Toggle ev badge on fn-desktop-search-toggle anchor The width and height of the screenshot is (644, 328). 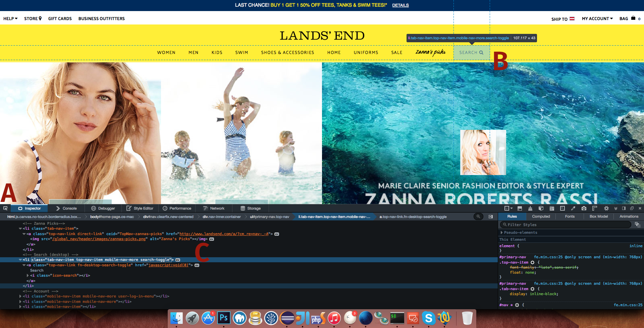pos(197,265)
